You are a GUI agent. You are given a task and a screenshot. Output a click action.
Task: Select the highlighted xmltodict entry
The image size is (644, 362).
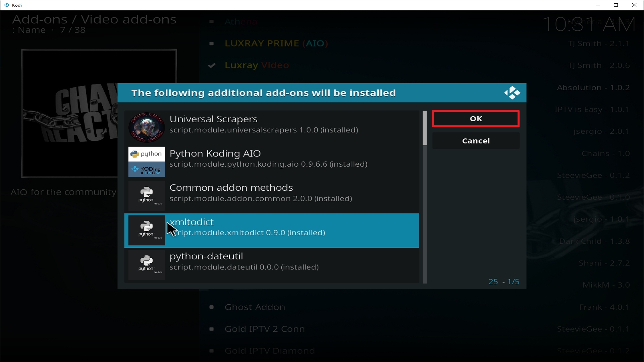(x=272, y=231)
